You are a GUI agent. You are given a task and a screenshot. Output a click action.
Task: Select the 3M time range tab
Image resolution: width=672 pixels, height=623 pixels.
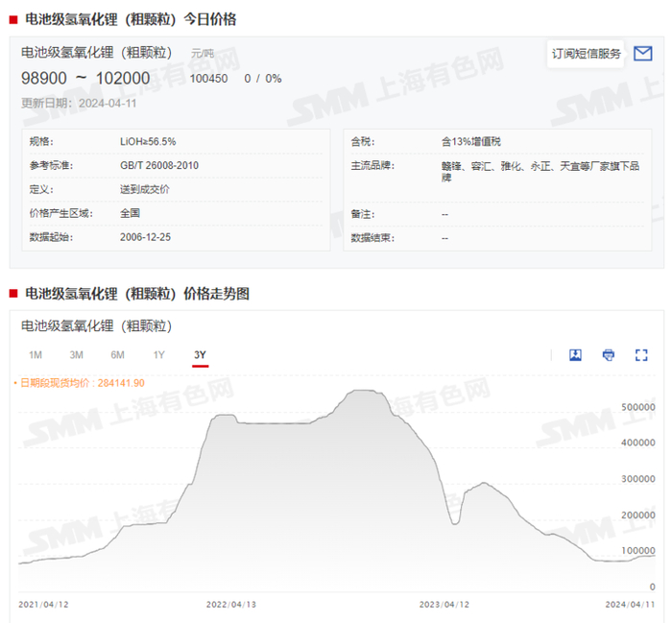pyautogui.click(x=76, y=355)
